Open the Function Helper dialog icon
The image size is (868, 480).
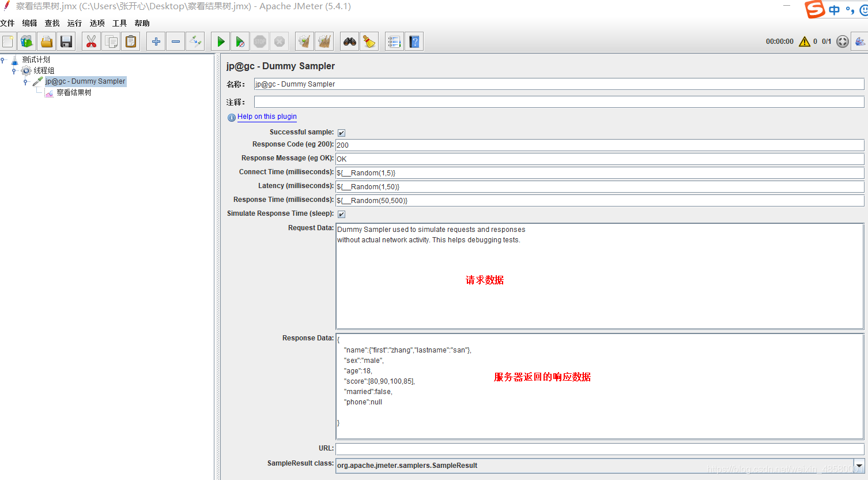click(394, 42)
